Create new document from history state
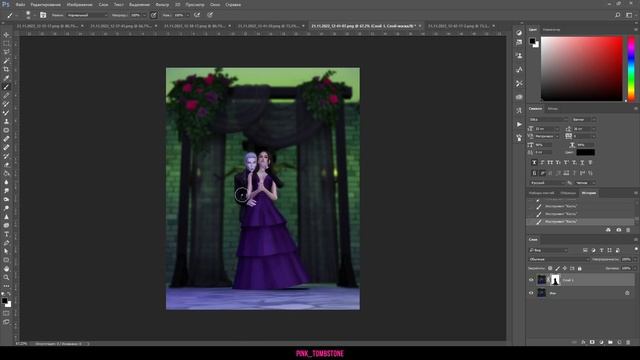The image size is (640, 360). 608,230
